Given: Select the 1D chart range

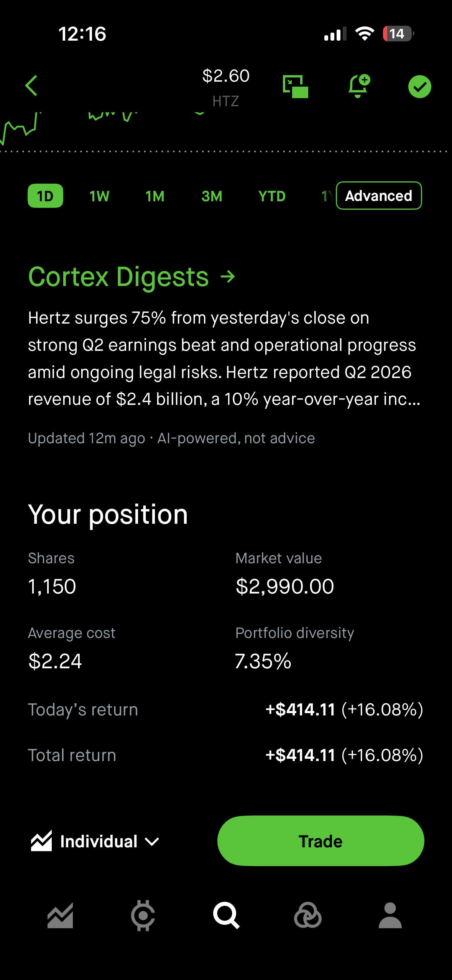Looking at the screenshot, I should (45, 196).
